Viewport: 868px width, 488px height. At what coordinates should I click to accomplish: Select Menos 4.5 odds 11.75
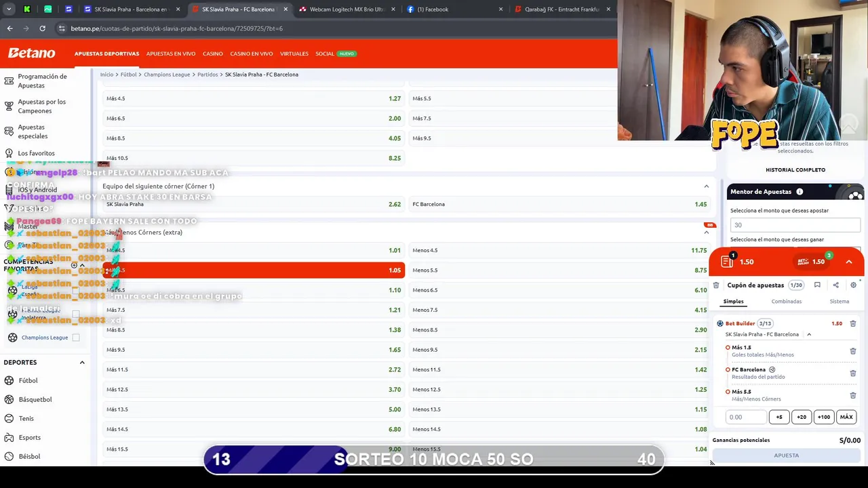560,250
